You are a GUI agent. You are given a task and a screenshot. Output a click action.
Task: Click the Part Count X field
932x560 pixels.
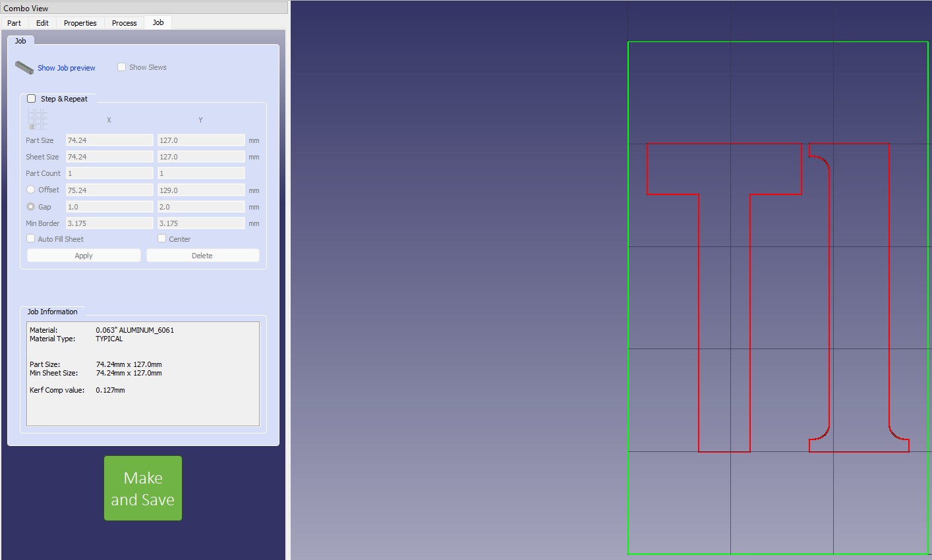[x=109, y=173]
